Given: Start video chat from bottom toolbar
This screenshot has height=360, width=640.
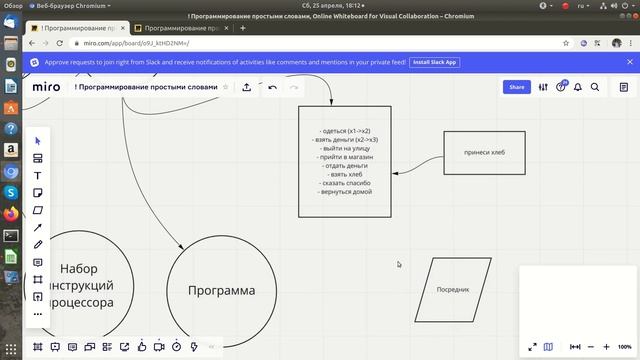Looking at the screenshot, I should 159,347.
